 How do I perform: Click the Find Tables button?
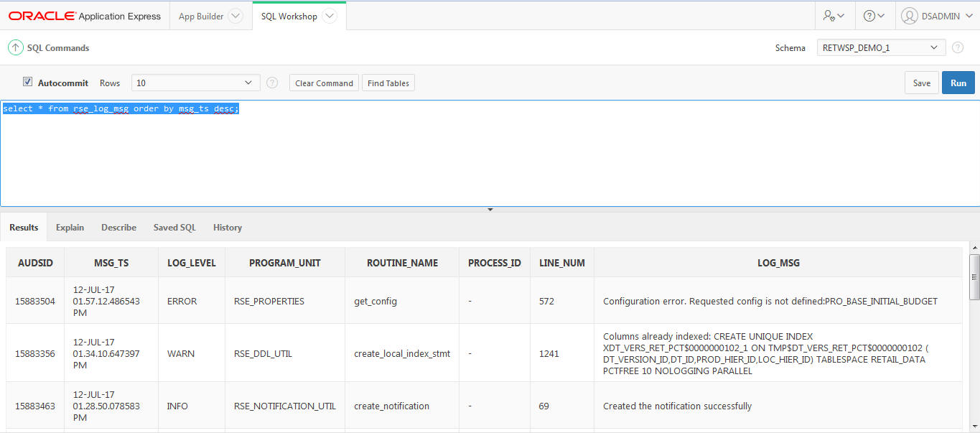pyautogui.click(x=388, y=83)
